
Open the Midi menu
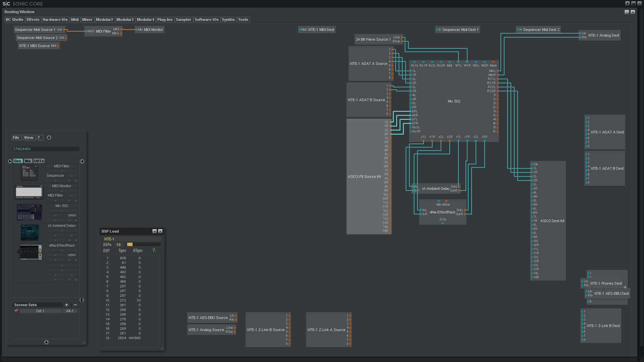coord(75,19)
